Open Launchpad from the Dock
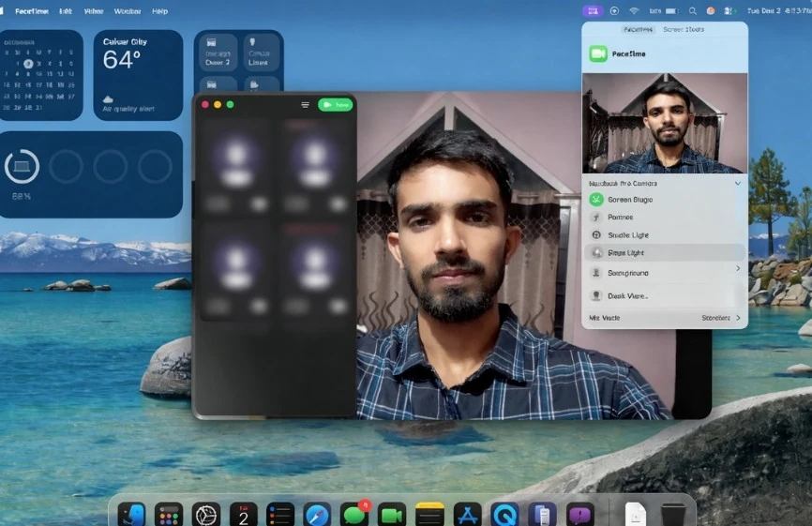812x526 pixels. (169, 515)
